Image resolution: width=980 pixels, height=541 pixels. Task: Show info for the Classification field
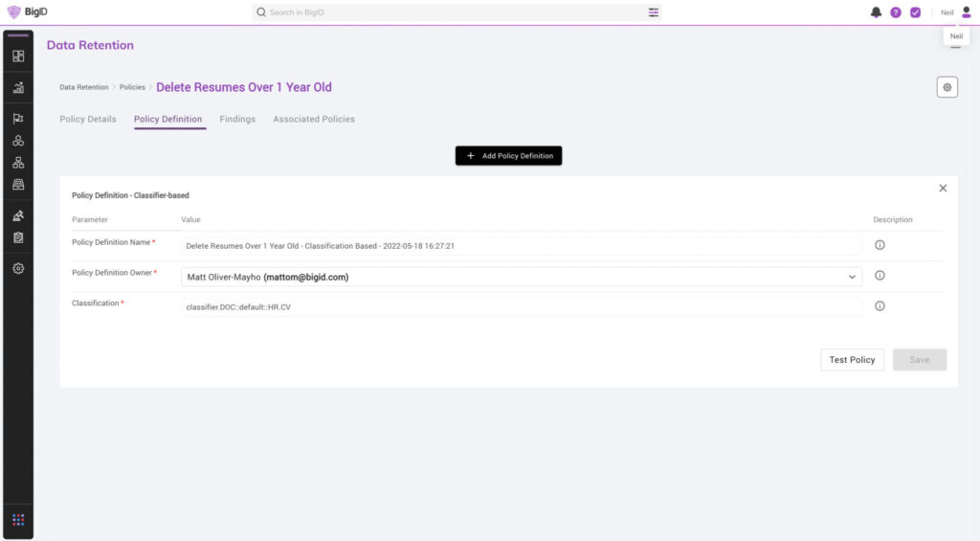(880, 306)
